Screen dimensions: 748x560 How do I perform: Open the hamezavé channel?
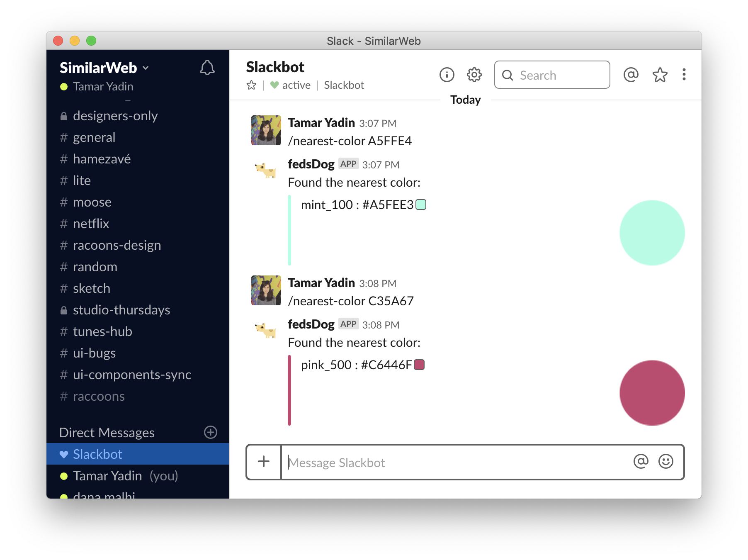(x=137, y=159)
